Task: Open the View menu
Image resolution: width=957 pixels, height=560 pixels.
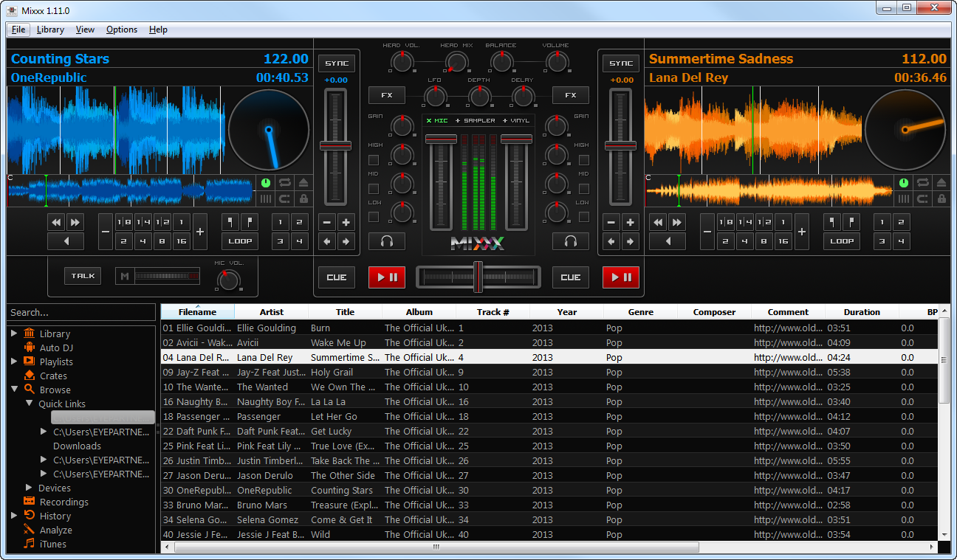Action: [85, 30]
